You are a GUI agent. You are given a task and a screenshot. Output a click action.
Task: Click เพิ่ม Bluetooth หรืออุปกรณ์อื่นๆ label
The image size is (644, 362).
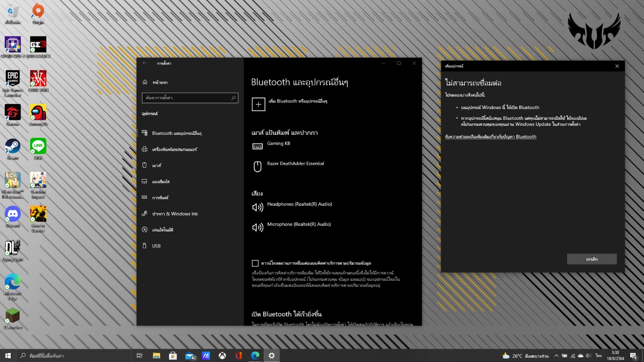click(x=298, y=101)
